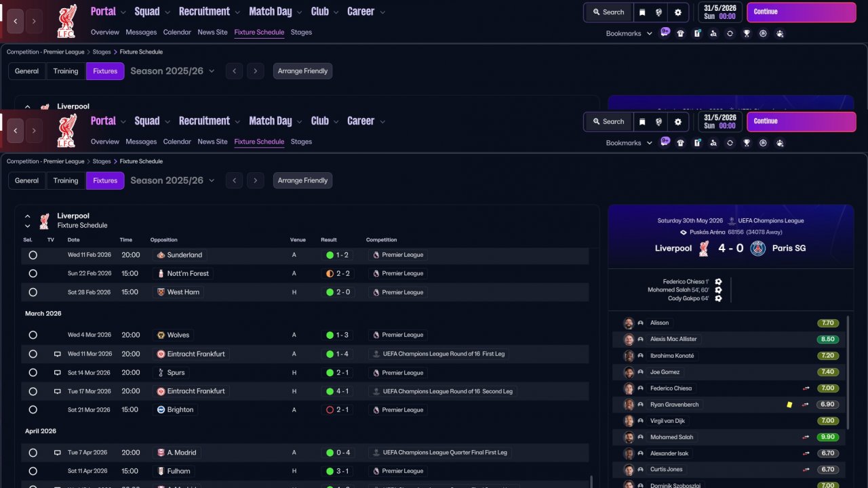This screenshot has height=488, width=868.
Task: Click the Liverpool crest in the lower header bar
Action: [x=66, y=130]
